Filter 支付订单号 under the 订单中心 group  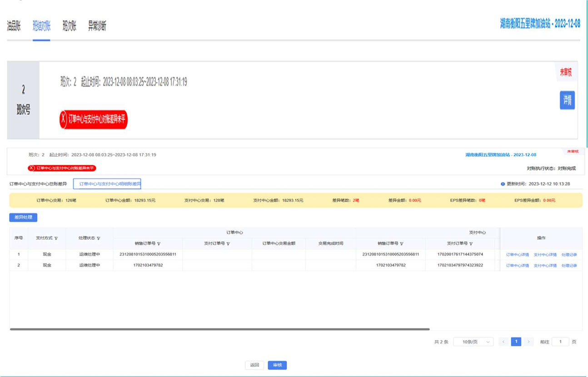[x=228, y=243]
